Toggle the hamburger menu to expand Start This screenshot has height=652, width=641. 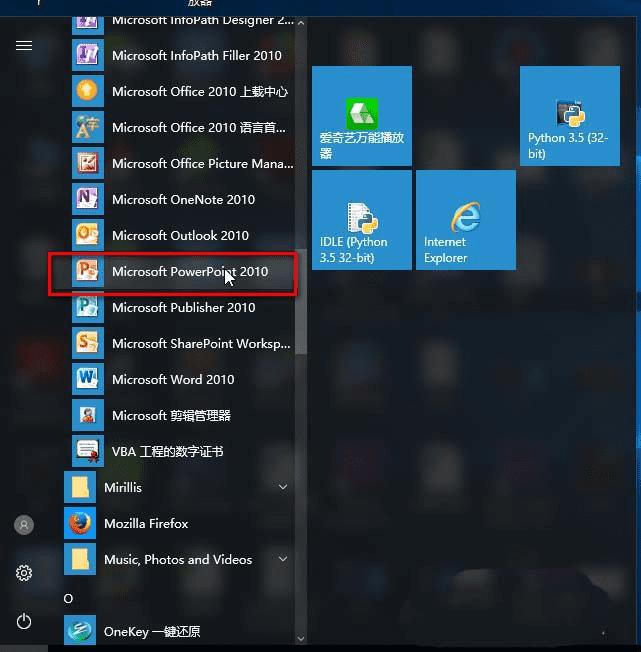(x=24, y=45)
